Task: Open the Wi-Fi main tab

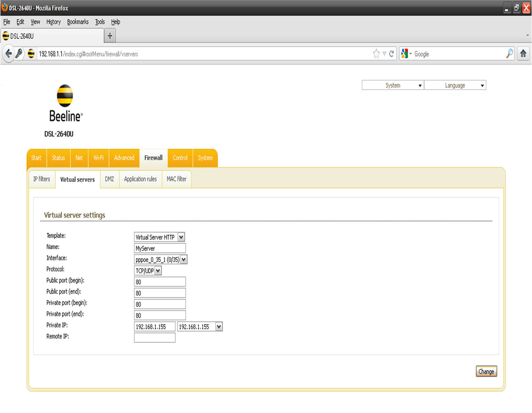Action: click(x=98, y=158)
